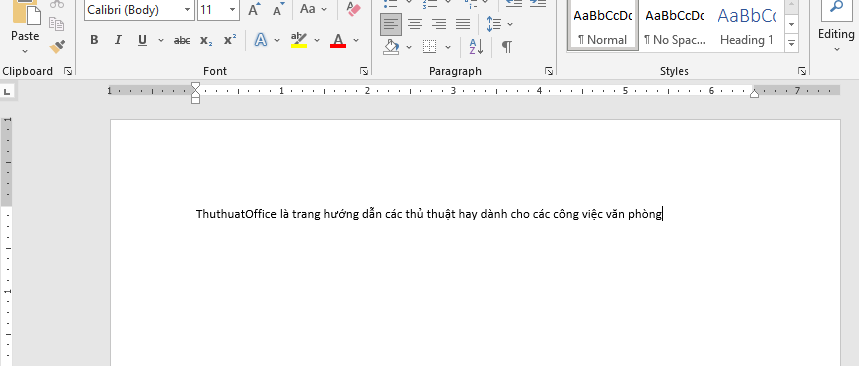Apply yellow text highlight color
859x366 pixels.
(299, 40)
